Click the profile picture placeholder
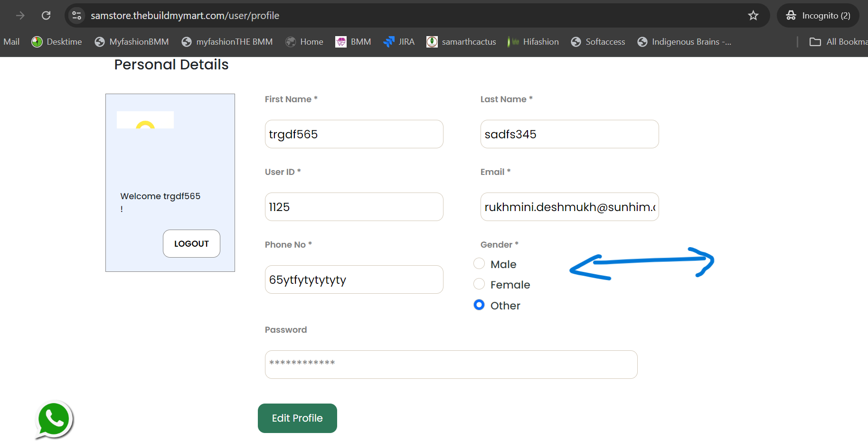Screen dimensions: 868x443 (145, 120)
